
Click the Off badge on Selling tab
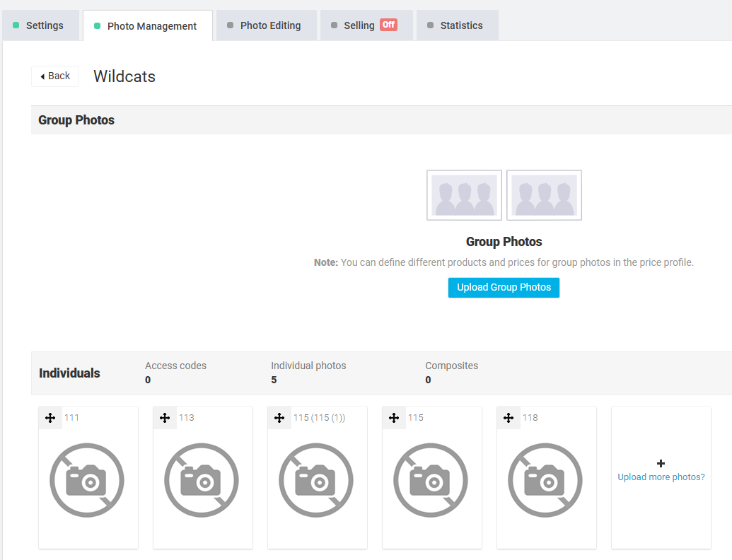[x=388, y=25]
